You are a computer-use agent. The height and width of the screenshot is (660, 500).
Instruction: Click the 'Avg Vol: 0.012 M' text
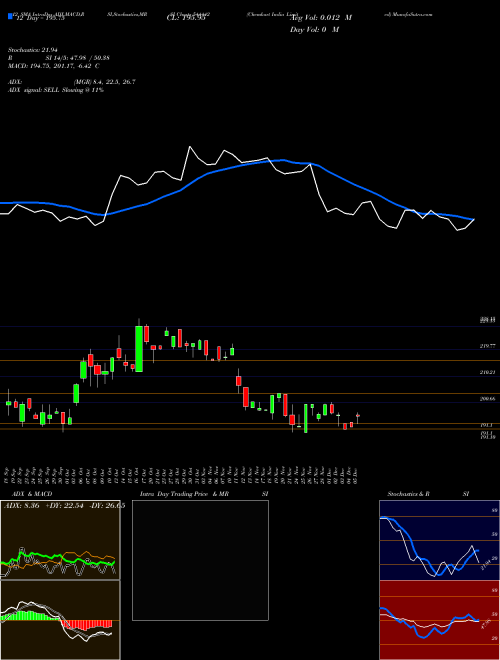[x=321, y=18]
